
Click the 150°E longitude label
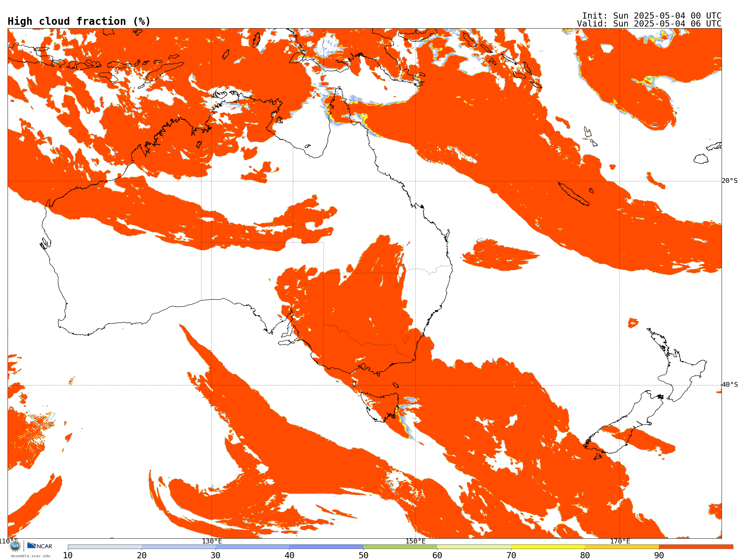(x=415, y=541)
